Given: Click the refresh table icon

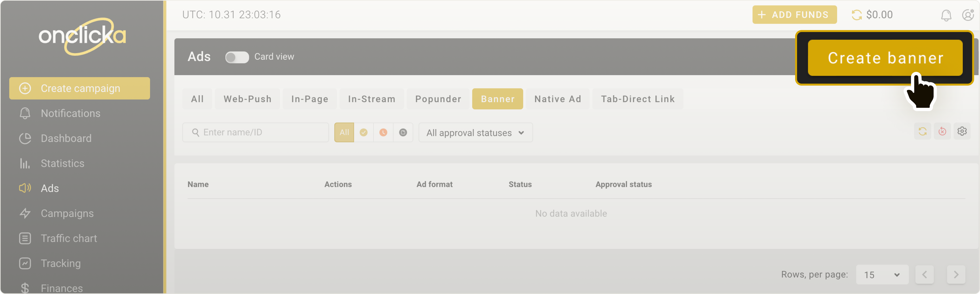Looking at the screenshot, I should [x=923, y=131].
